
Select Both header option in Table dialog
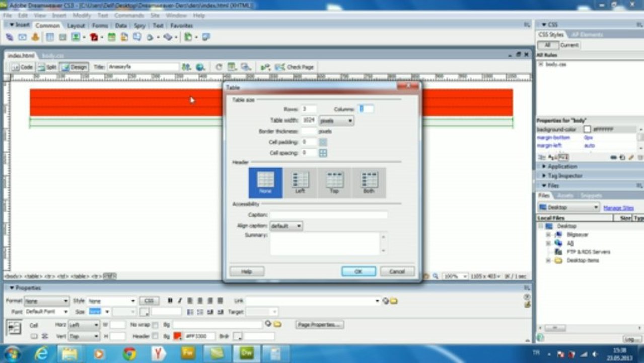coord(369,183)
